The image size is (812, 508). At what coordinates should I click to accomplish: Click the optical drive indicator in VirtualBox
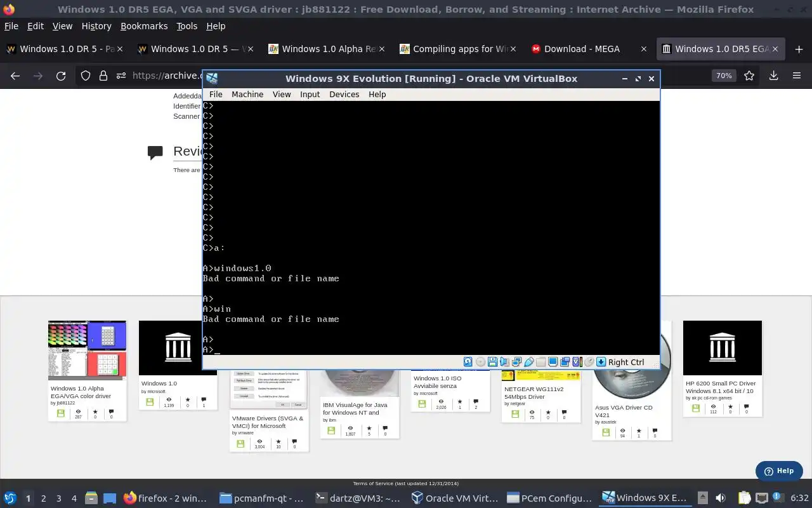480,362
